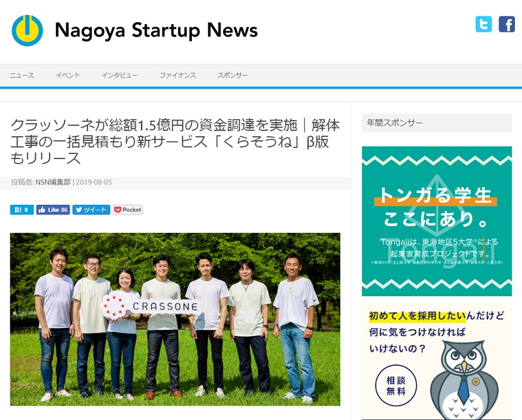This screenshot has width=522, height=420.
Task: Click the クラッソーネ article headline
Action: coord(175,142)
